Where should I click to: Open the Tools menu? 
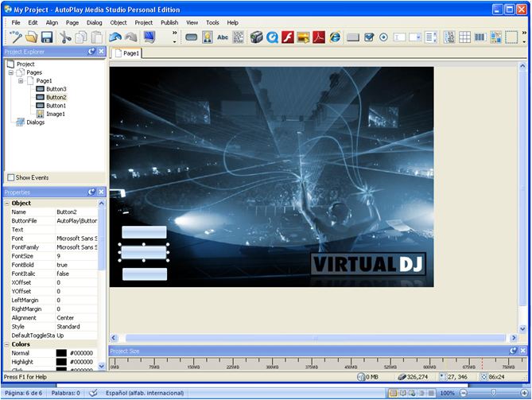click(x=212, y=23)
